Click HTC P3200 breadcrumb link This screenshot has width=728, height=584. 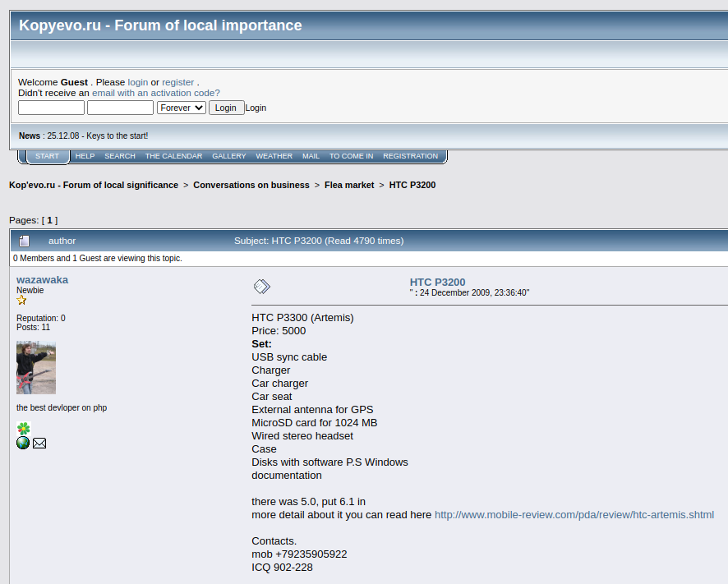pyautogui.click(x=412, y=185)
